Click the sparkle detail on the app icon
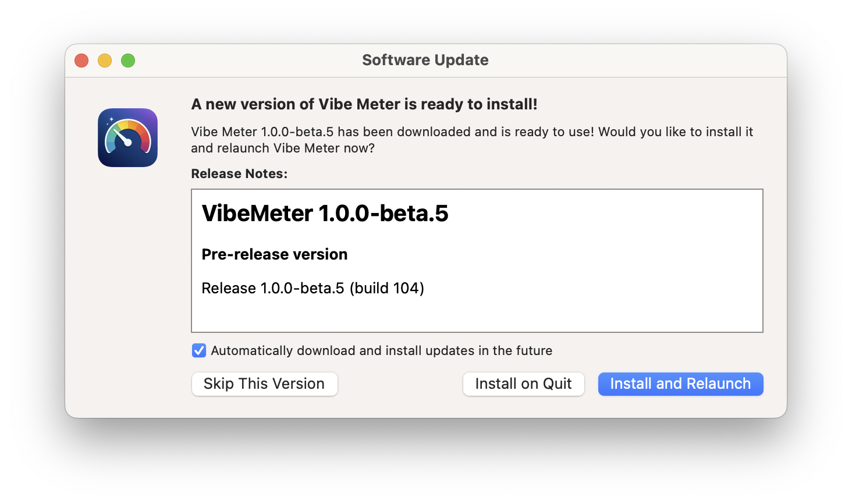This screenshot has height=504, width=852. point(112,119)
